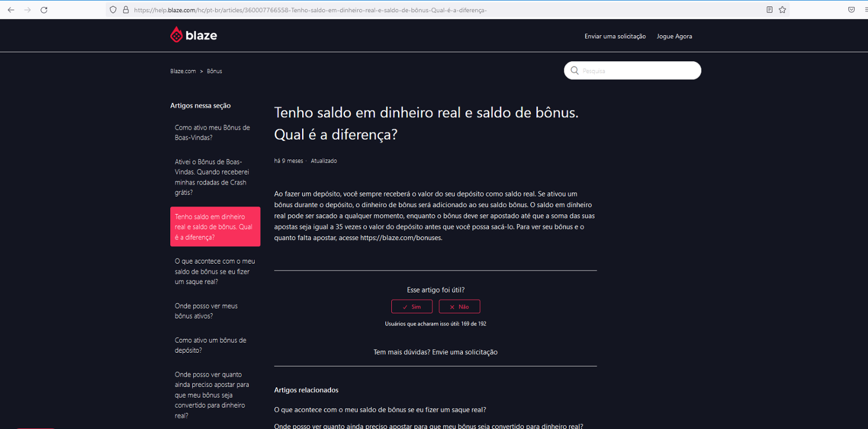The image size is (868, 429).
Task: Open Jogue Agora in header
Action: click(x=674, y=36)
